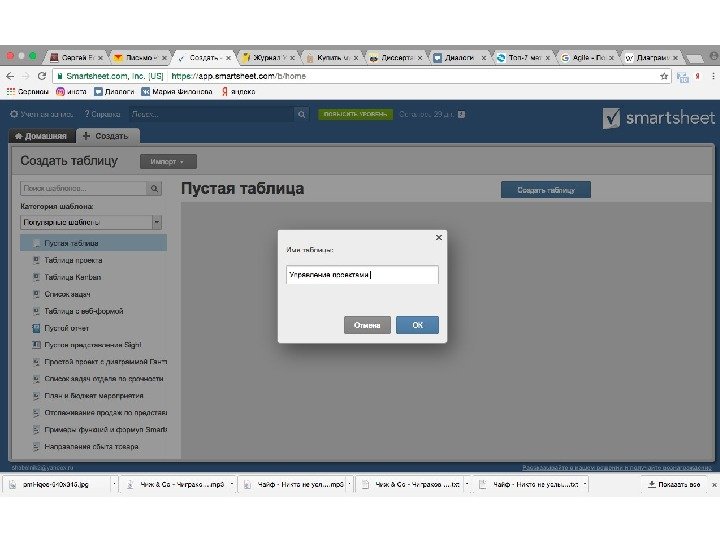Click the address bar URL

coord(238,76)
